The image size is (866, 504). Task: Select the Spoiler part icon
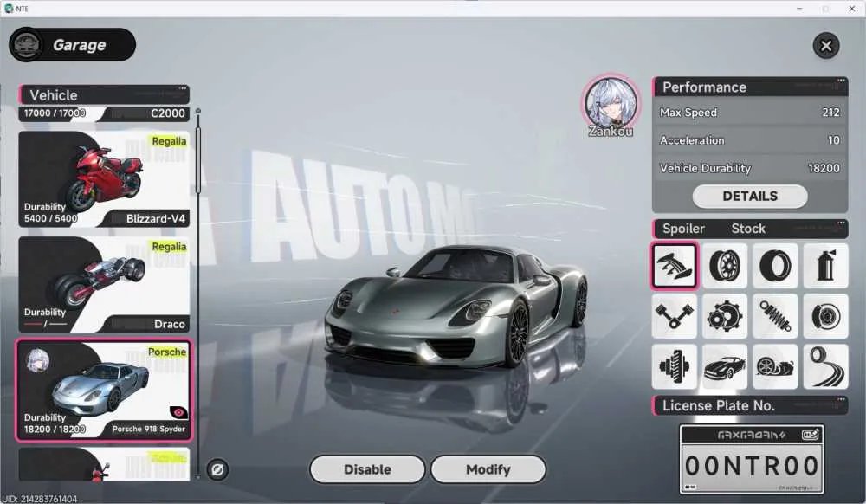675,266
